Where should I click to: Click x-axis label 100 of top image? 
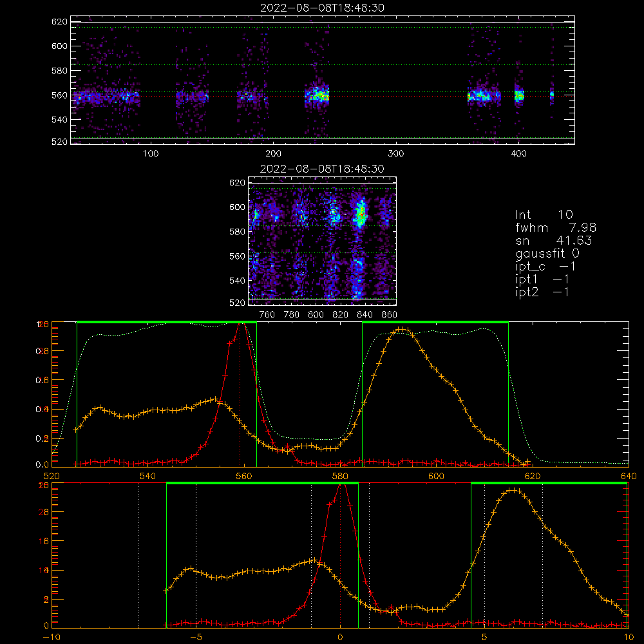click(150, 154)
